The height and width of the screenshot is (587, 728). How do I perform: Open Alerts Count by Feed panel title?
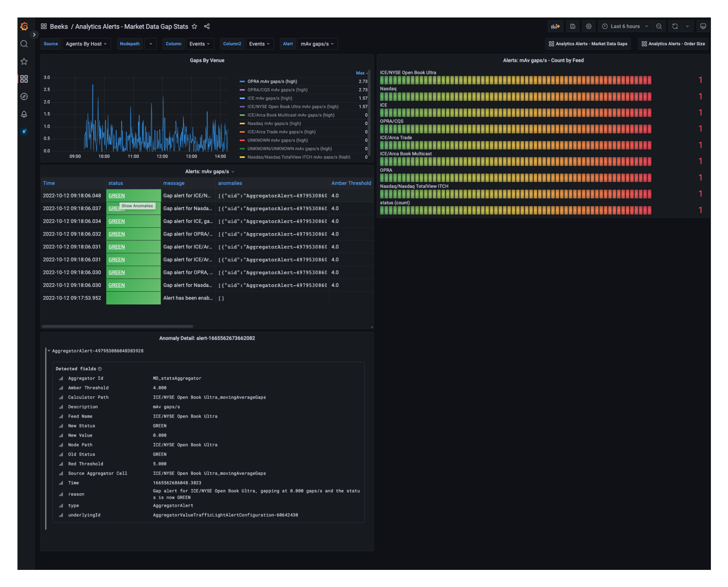pyautogui.click(x=543, y=60)
